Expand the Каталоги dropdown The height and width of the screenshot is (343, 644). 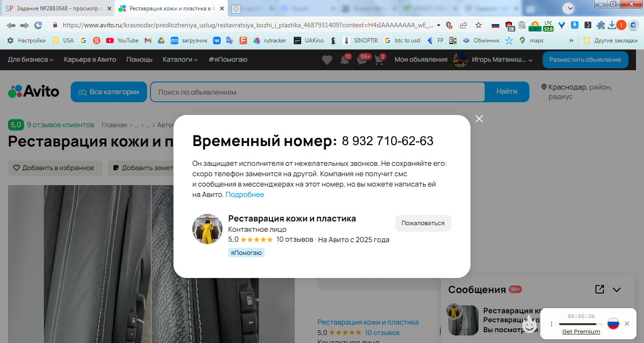point(180,59)
